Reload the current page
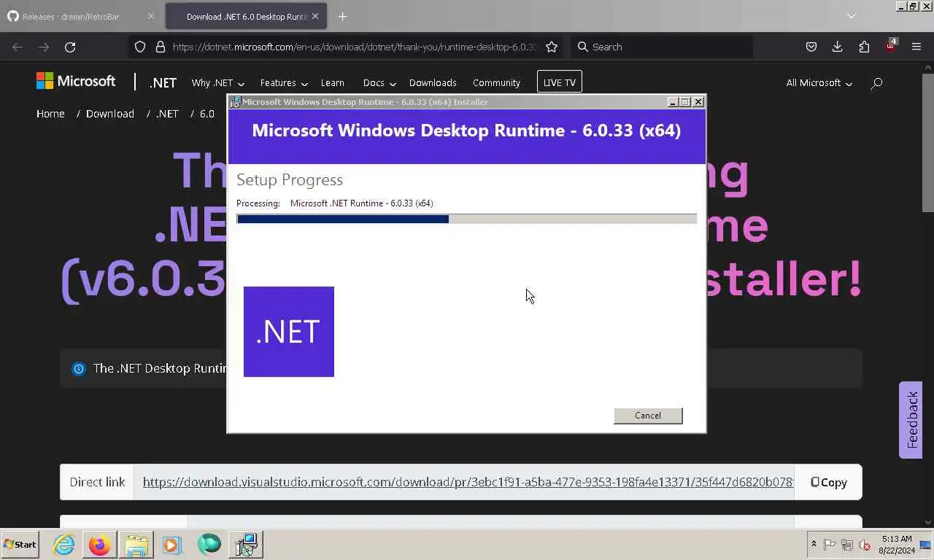The width and height of the screenshot is (934, 560). (70, 47)
